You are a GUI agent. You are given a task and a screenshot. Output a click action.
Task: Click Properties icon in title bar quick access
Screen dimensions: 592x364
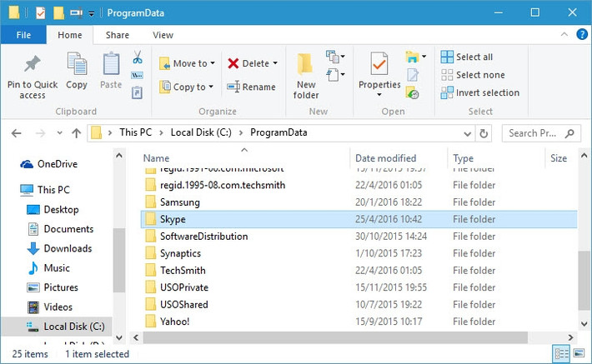click(40, 12)
